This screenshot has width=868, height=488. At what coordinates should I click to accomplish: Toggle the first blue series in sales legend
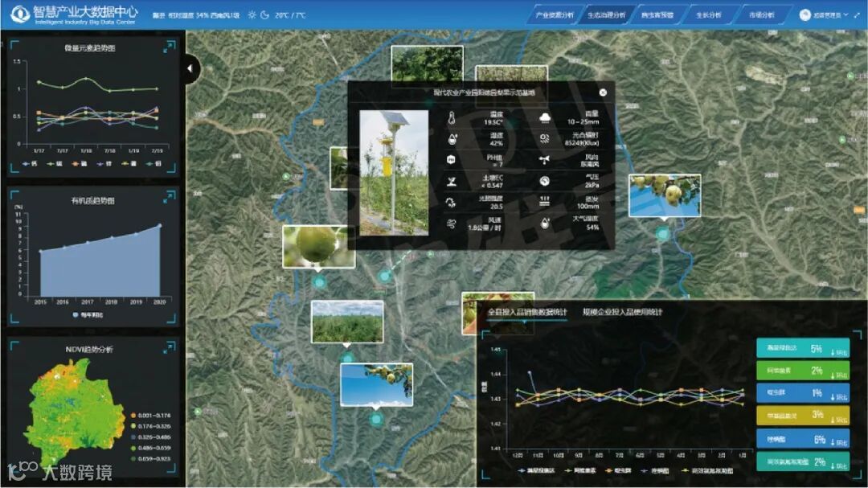536,470
